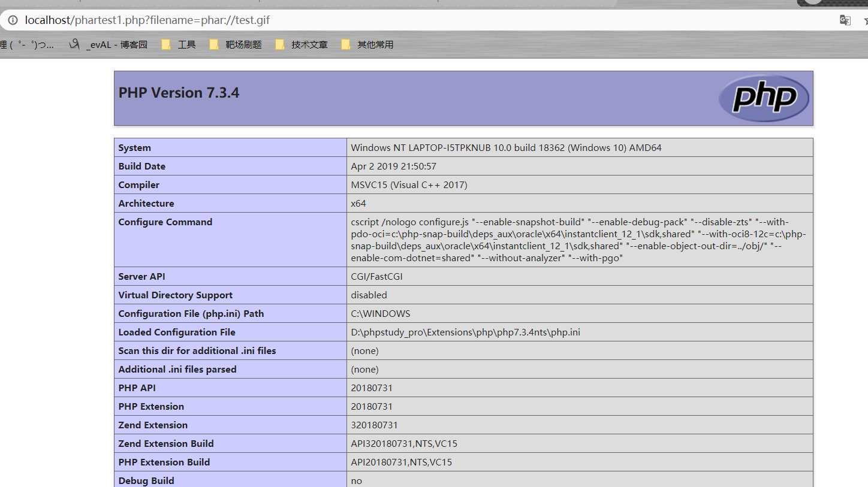Open the 技术文章 bookmarks folder
Image resolution: width=868 pixels, height=487 pixels.
(302, 44)
